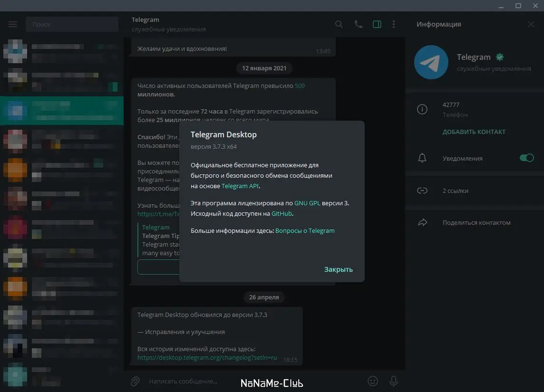Click the verified badge next to Telegram
Screen dimensions: 544x392
(x=500, y=57)
